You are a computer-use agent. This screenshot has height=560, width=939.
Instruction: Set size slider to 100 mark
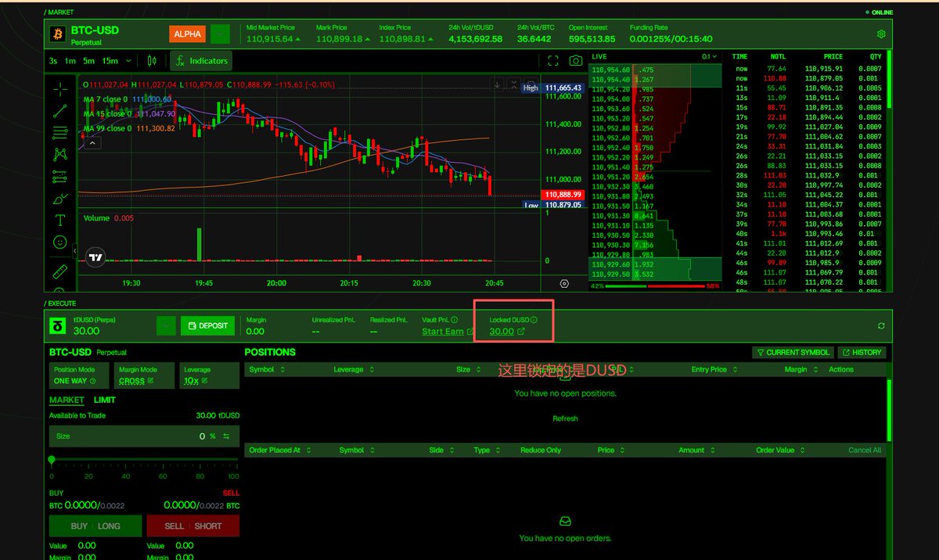tap(232, 476)
